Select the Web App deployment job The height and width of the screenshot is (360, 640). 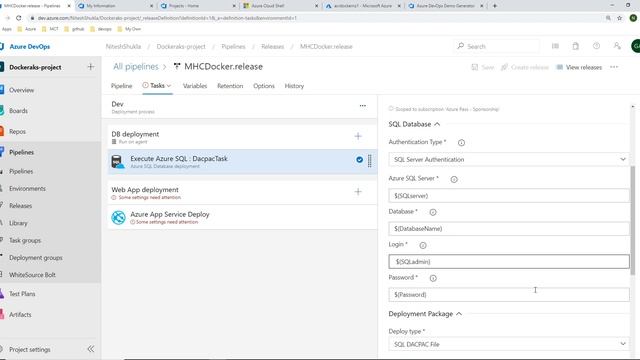tap(242, 193)
